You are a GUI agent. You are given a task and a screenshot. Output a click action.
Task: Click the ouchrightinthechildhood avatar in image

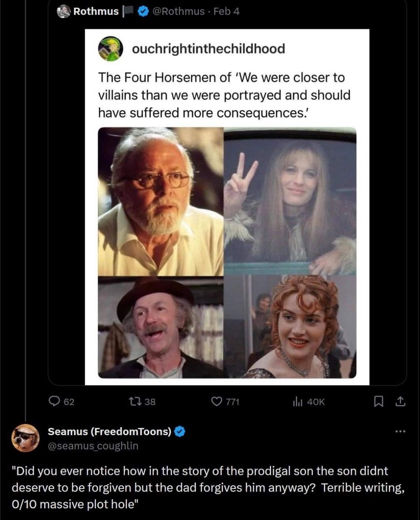click(110, 49)
